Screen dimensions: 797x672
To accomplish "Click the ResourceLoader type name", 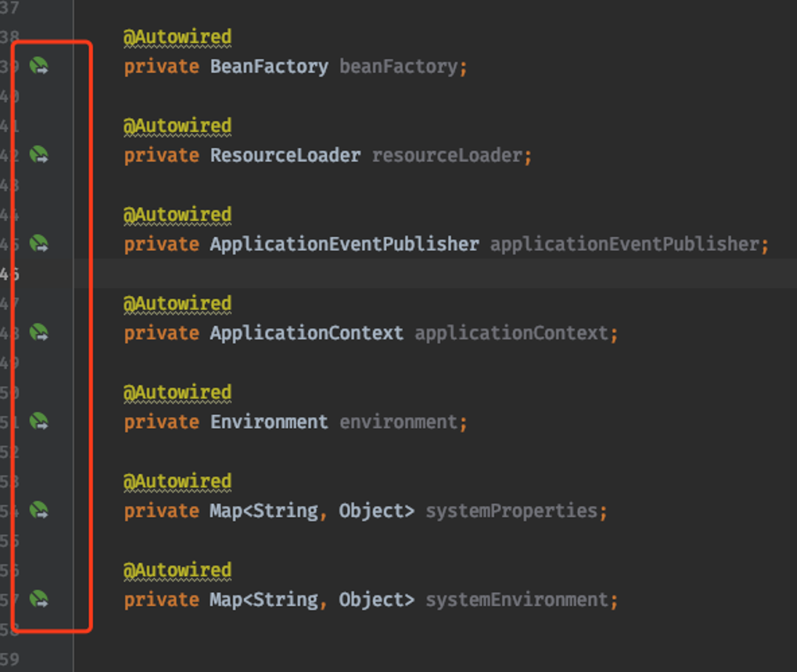I will [x=285, y=155].
